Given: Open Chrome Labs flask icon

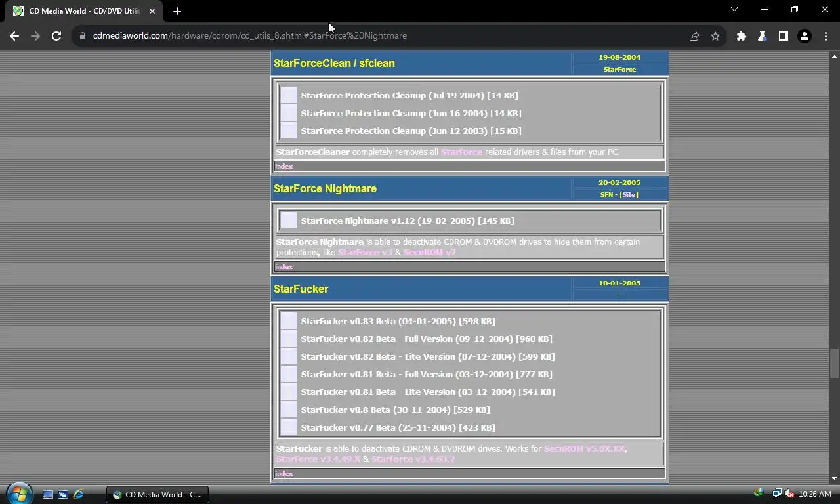Looking at the screenshot, I should [x=763, y=36].
